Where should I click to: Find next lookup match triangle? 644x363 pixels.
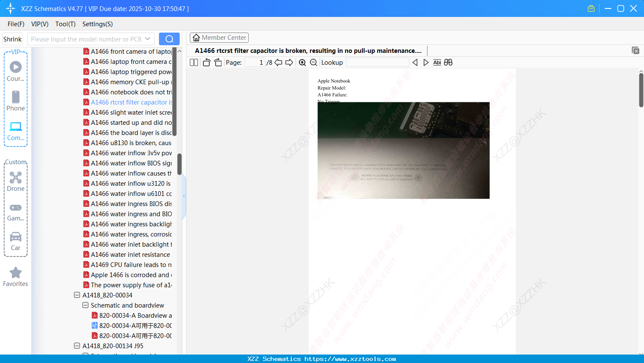click(426, 62)
